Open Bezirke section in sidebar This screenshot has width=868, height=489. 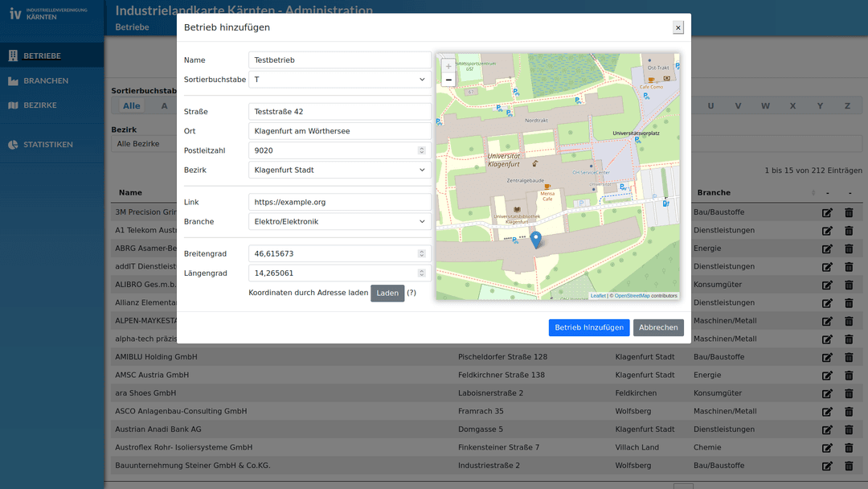51,105
